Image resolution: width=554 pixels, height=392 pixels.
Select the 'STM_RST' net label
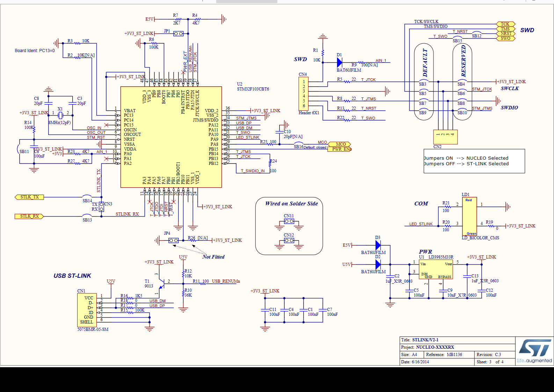[96, 137]
